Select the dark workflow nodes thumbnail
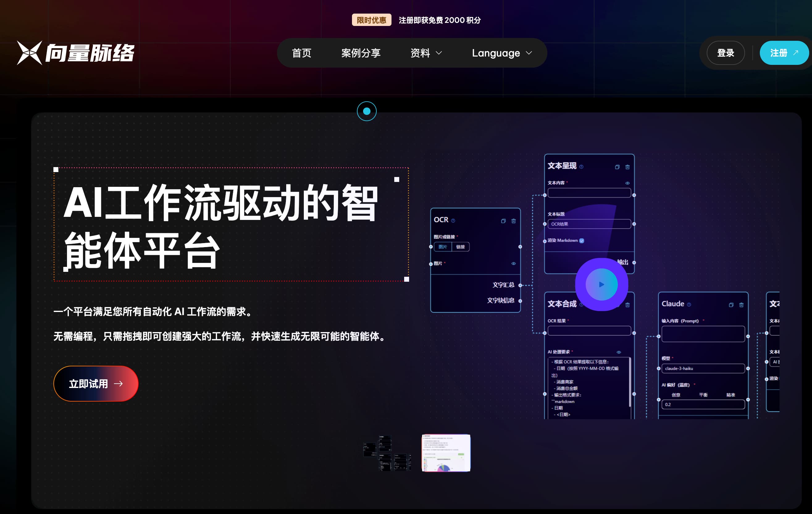The height and width of the screenshot is (514, 812). coord(387,453)
